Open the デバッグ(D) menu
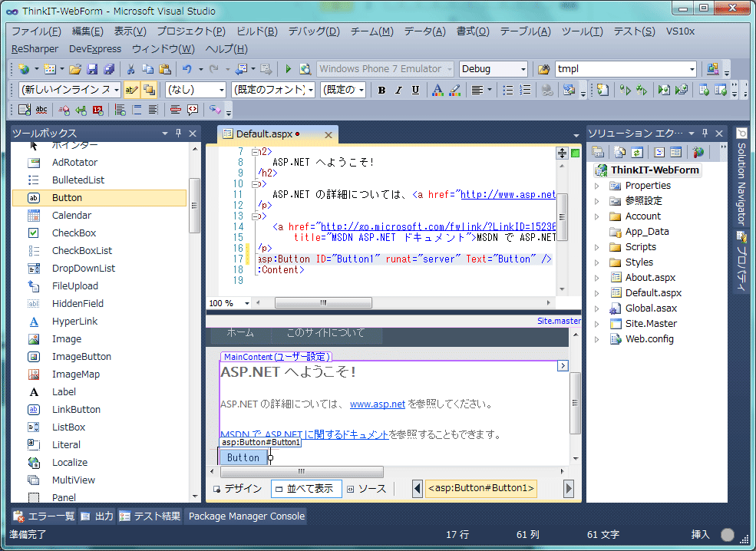Image resolution: width=756 pixels, height=551 pixels. pyautogui.click(x=314, y=31)
